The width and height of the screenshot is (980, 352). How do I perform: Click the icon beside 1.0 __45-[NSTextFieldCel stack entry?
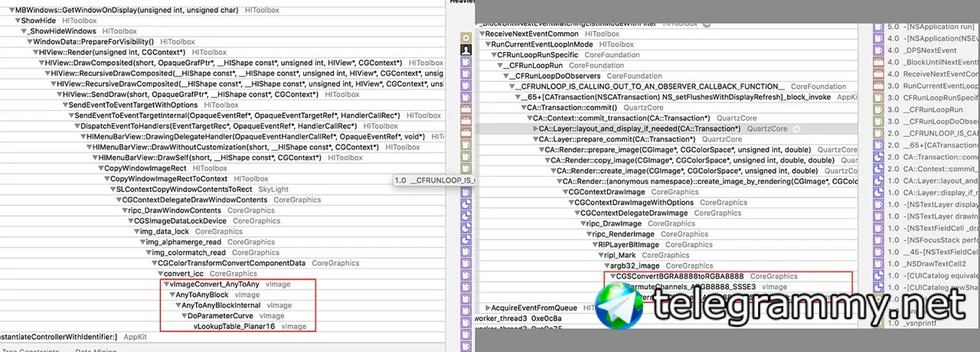click(879, 252)
